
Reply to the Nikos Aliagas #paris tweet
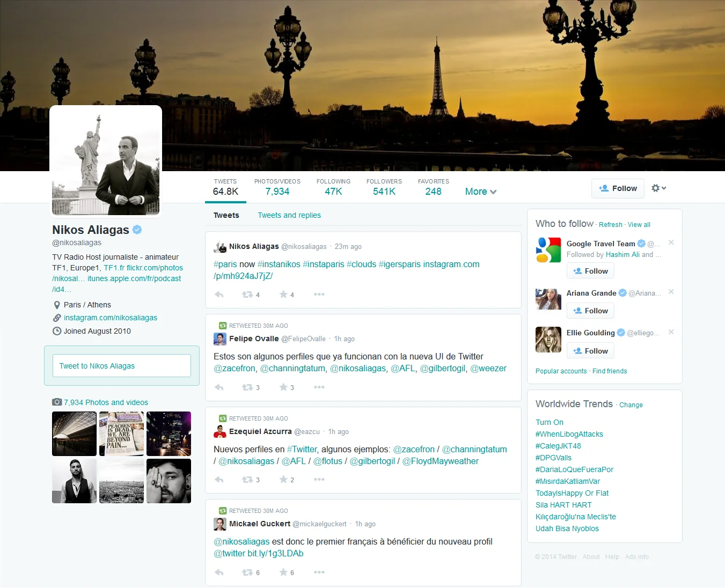(219, 295)
